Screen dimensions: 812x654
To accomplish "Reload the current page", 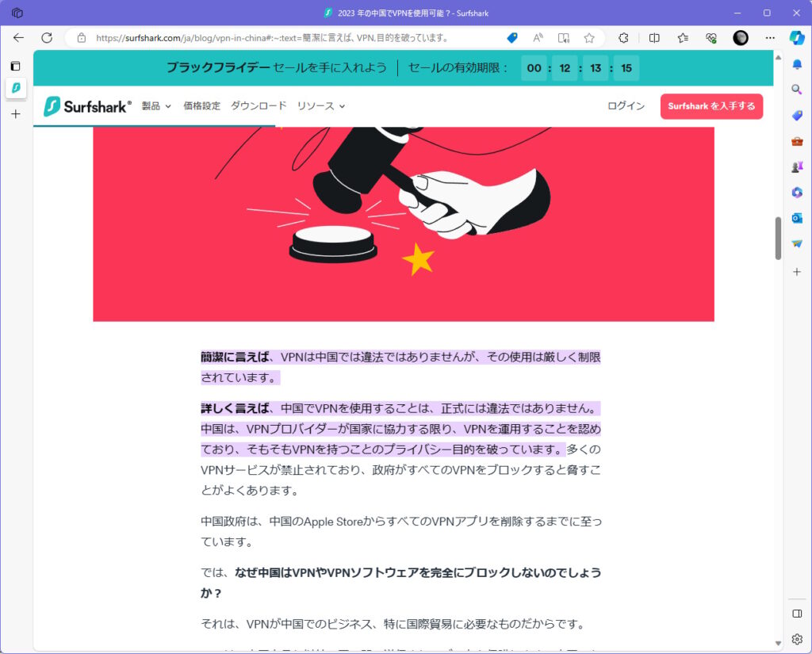I will tap(47, 38).
